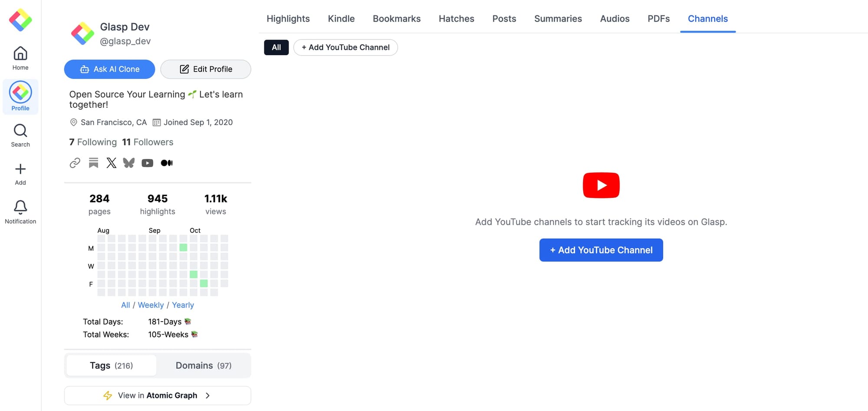Switch to the Highlights tab
This screenshot has height=411, width=868.
click(x=288, y=19)
